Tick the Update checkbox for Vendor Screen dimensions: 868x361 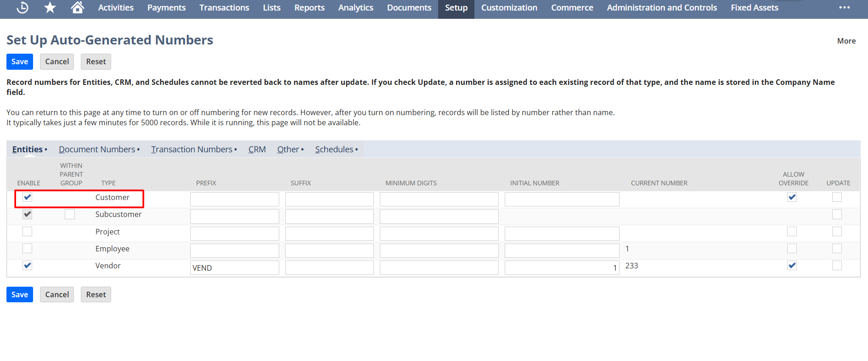point(837,266)
